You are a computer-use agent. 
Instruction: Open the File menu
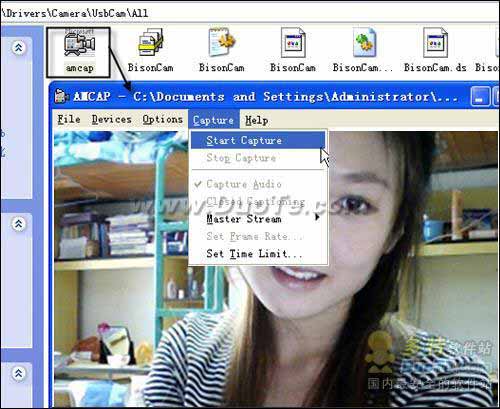pyautogui.click(x=69, y=119)
